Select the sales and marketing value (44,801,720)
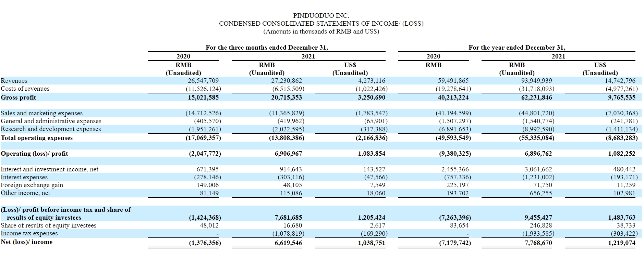Screen dimensions: 644x260 tap(537, 113)
